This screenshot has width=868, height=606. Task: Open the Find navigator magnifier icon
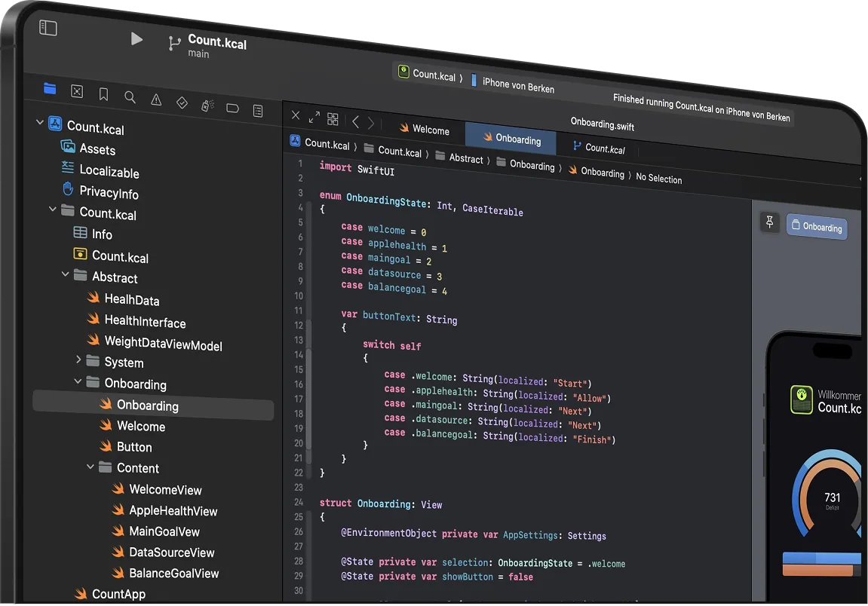pos(130,97)
